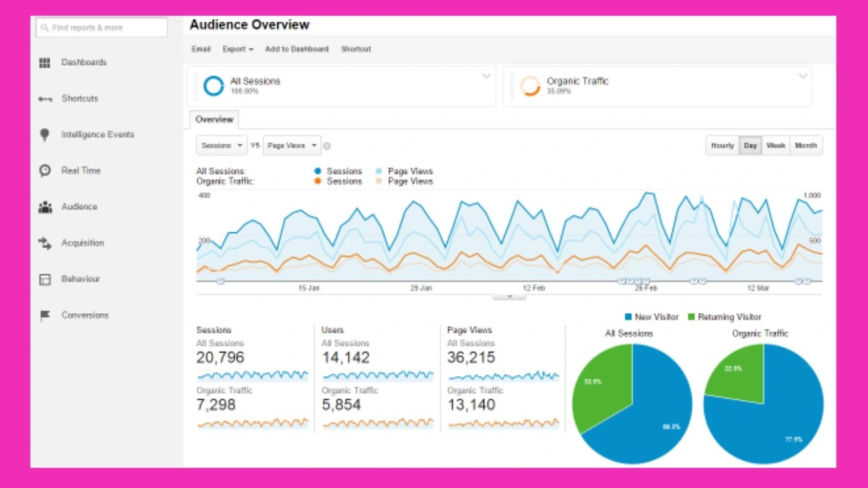Click the All Sessions sparkline under 20,796
This screenshot has width=868, height=488.
(x=253, y=375)
